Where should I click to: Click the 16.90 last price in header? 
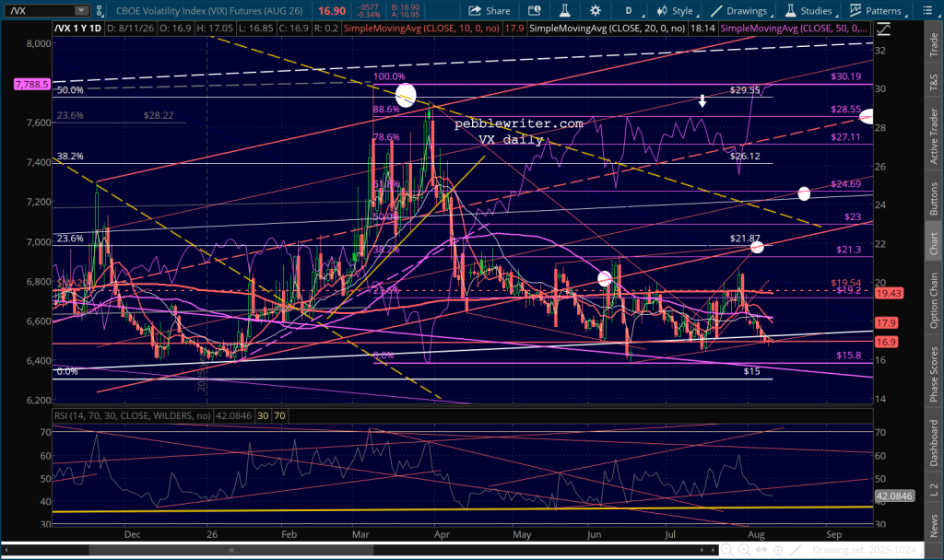click(x=332, y=11)
